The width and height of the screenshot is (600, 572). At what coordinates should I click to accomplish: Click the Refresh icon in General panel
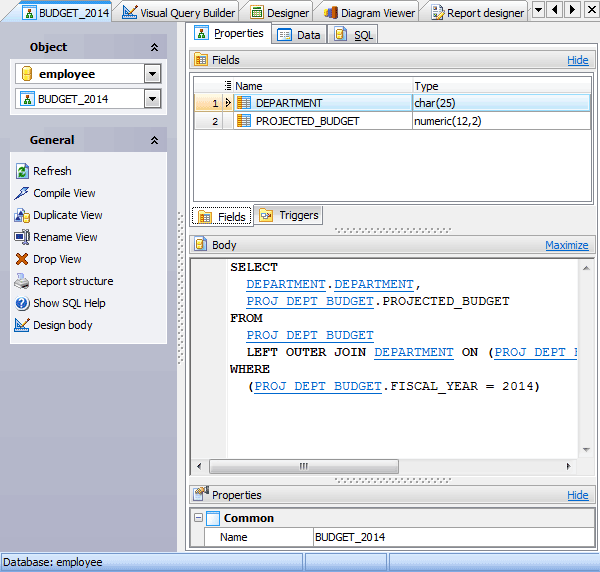pos(23,171)
